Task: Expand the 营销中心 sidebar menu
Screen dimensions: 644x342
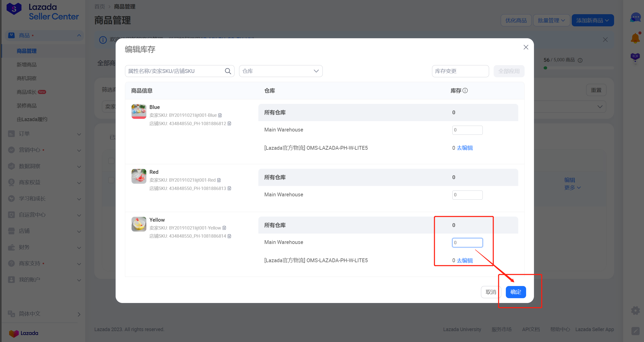Action: tap(43, 150)
